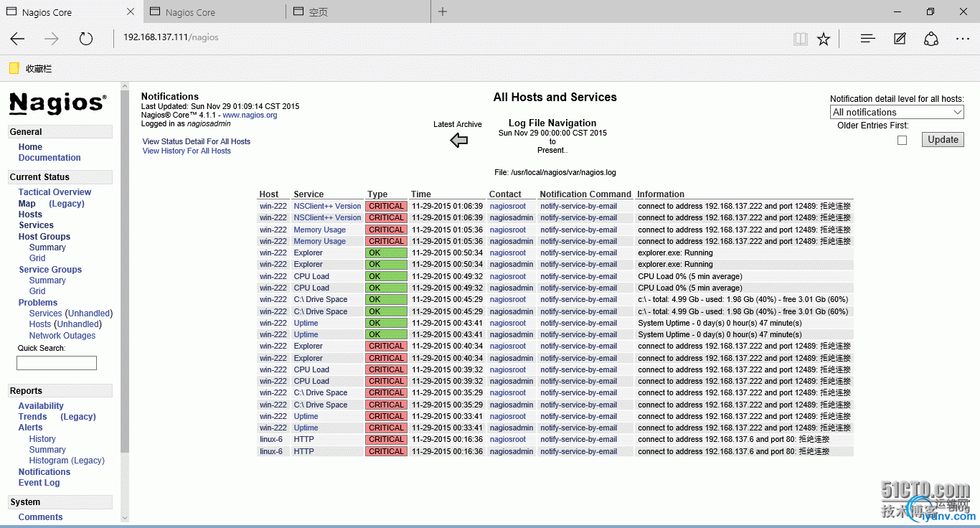
Task: Open Event Log in sidebar
Action: tap(39, 483)
